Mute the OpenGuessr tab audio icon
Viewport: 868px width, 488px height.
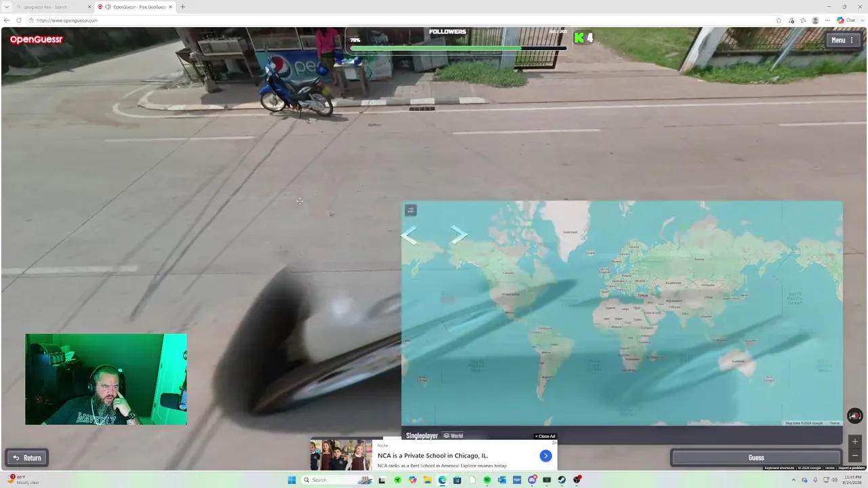click(x=108, y=7)
